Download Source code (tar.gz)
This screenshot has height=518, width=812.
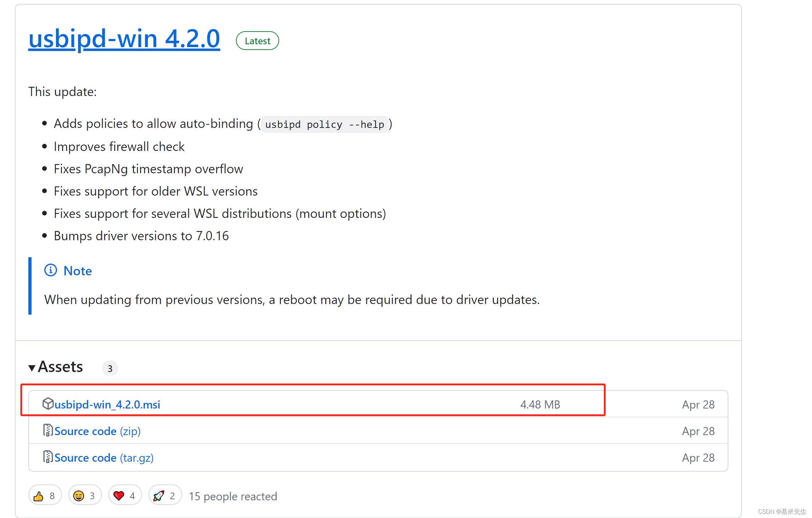tap(104, 457)
